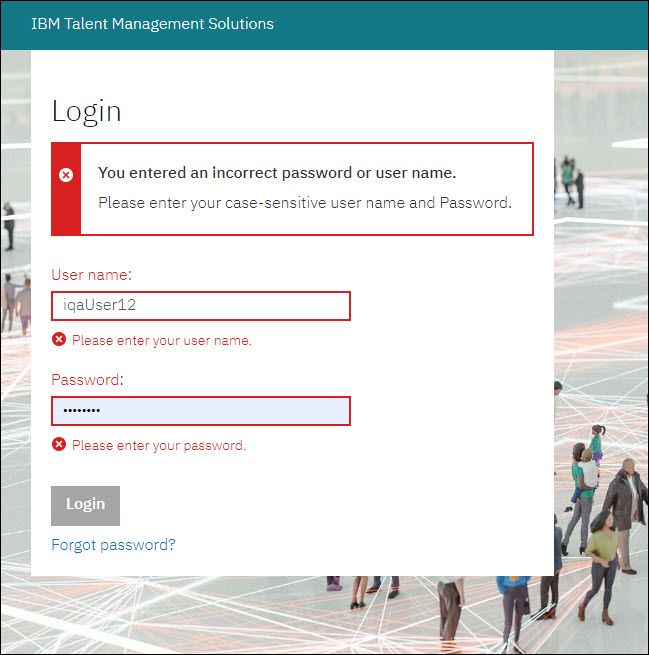The width and height of the screenshot is (649, 655).
Task: Focus the User name field containing iqaUser12
Action: (200, 306)
